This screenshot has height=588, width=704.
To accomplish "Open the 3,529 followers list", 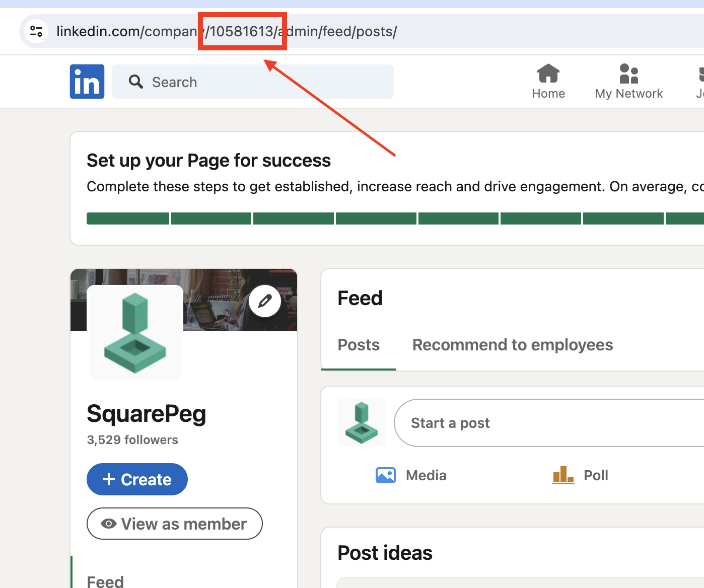I will point(132,440).
